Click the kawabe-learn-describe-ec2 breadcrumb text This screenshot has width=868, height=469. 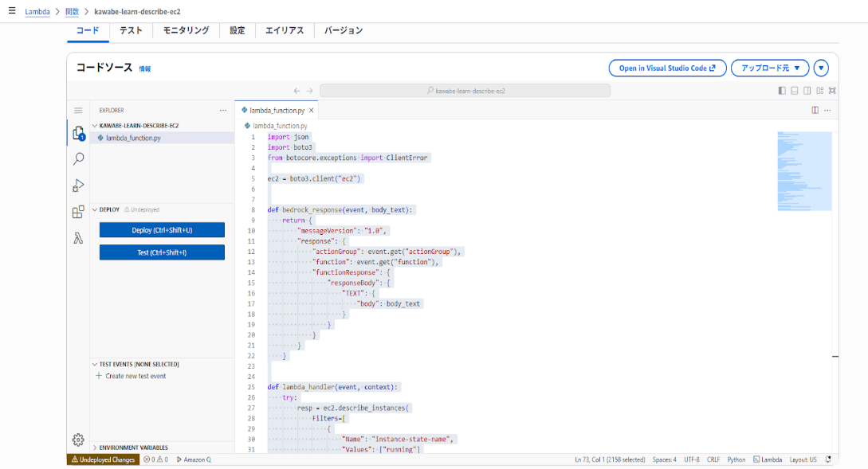click(137, 12)
